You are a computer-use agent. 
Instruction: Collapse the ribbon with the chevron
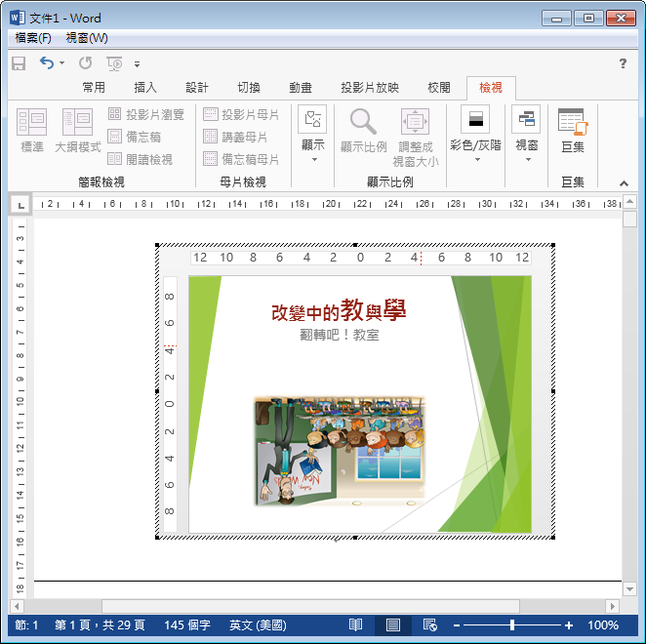pos(624,183)
